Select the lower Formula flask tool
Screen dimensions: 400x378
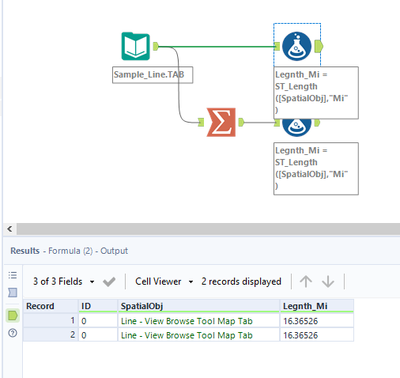coord(297,128)
